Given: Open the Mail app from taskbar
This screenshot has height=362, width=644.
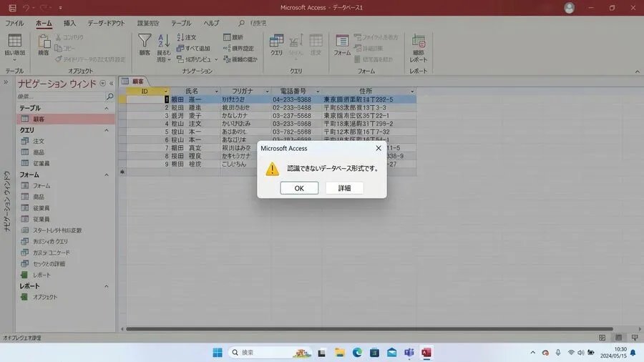Looking at the screenshot, I should (x=392, y=352).
